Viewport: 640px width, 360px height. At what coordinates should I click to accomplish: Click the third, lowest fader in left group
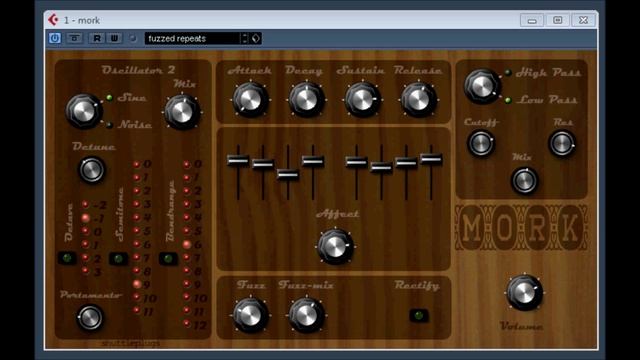pos(288,175)
